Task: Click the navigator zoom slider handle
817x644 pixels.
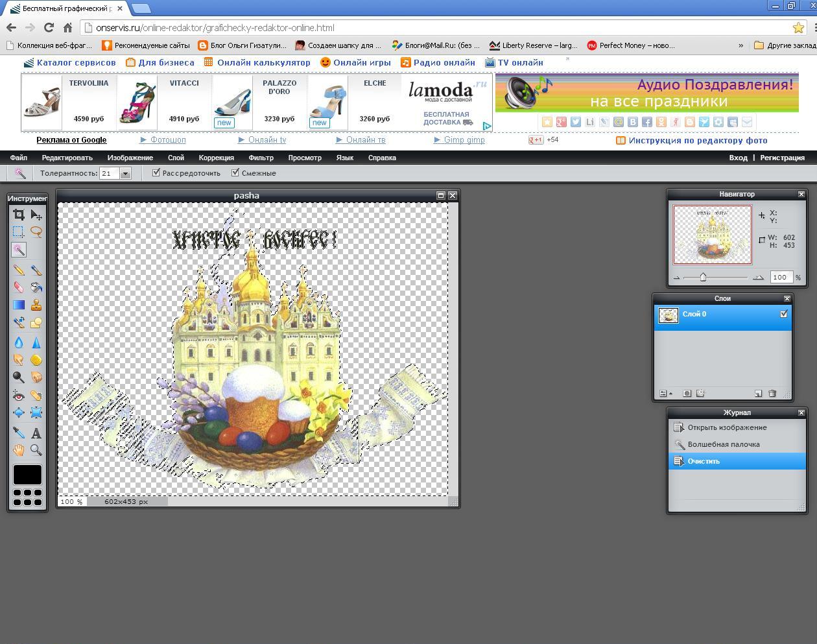Action: point(703,277)
